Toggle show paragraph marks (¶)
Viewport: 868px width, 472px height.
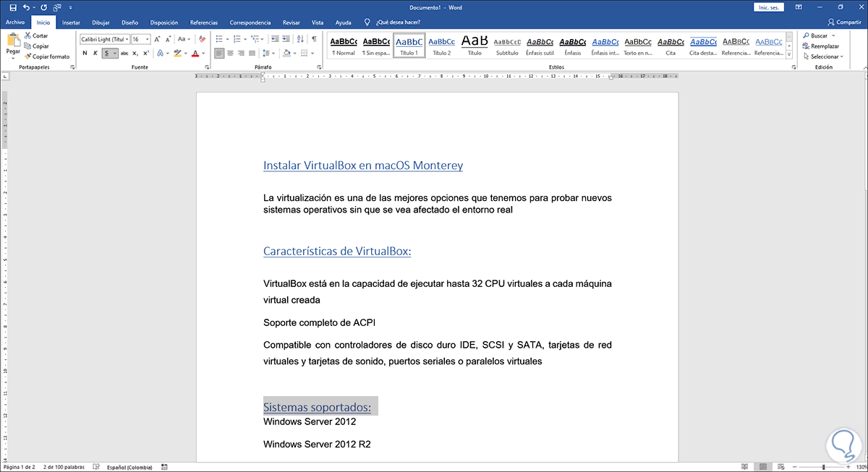click(x=315, y=39)
